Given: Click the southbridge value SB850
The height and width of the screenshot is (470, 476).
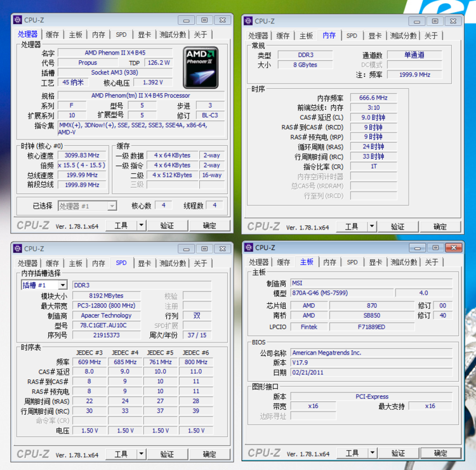Looking at the screenshot, I should [x=372, y=315].
